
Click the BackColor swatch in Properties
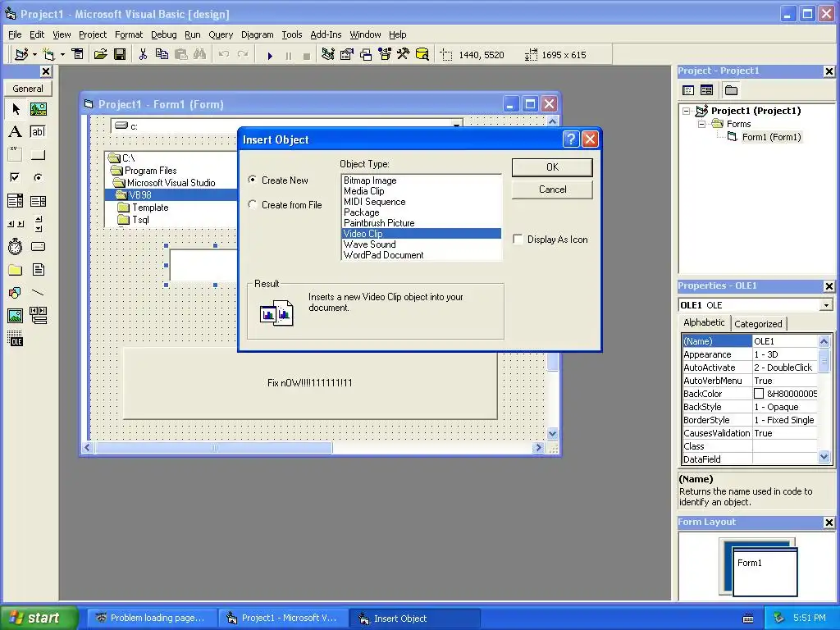[x=759, y=394]
